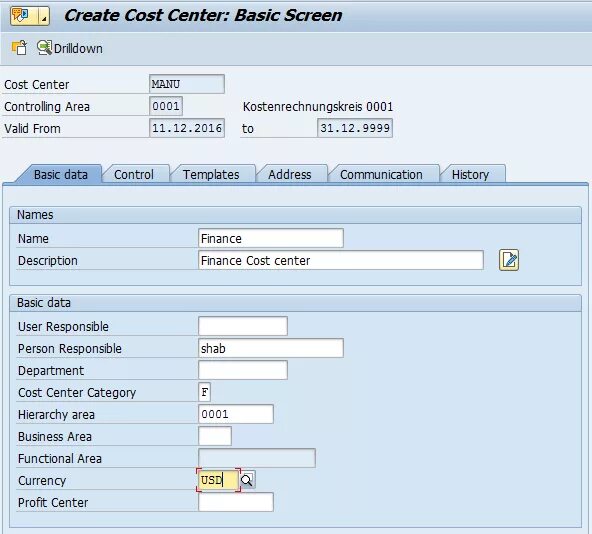Click the Valid From label
The width and height of the screenshot is (592, 534).
(x=32, y=128)
